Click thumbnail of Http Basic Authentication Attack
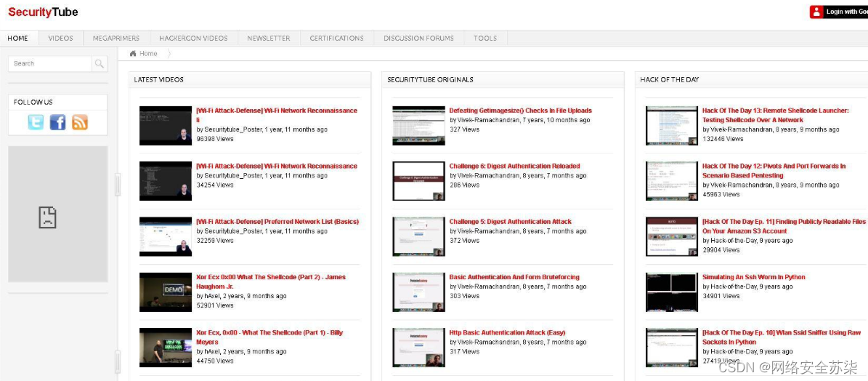This screenshot has width=868, height=381. click(x=418, y=348)
